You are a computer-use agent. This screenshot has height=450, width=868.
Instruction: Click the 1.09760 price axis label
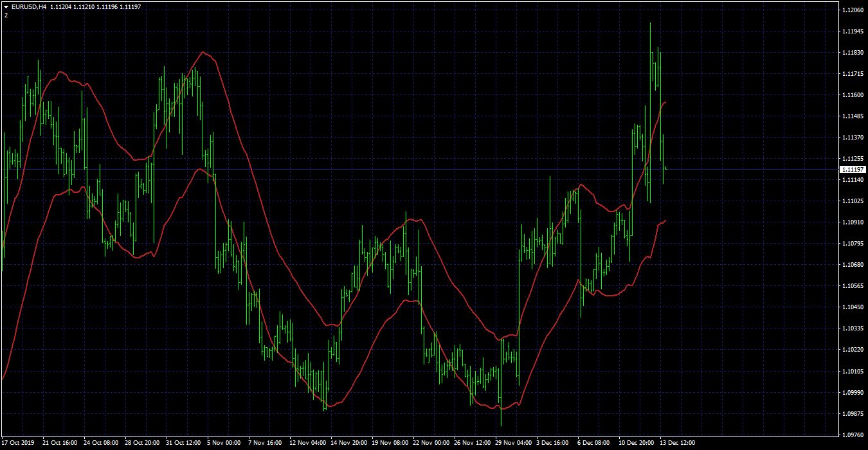(x=853, y=435)
